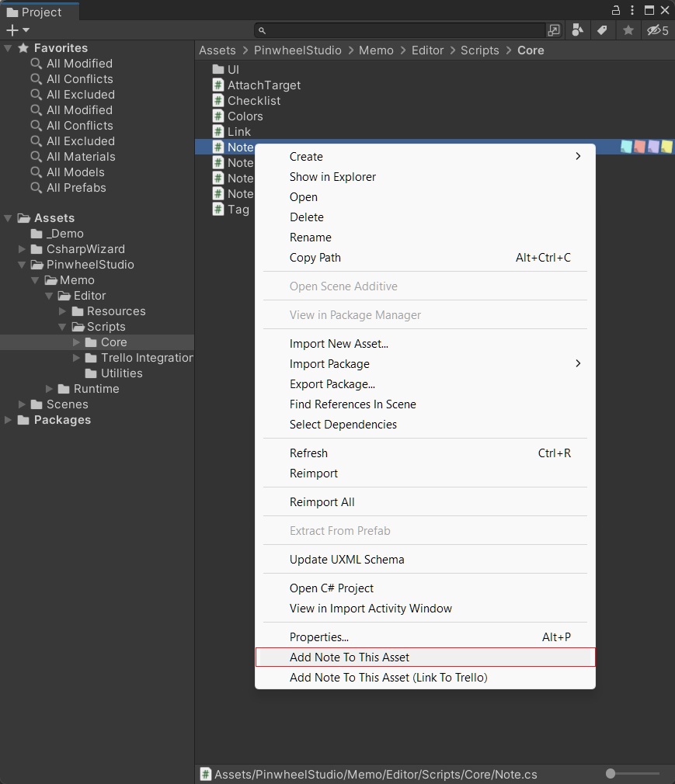
Task: Go to Memo in the breadcrumb path
Action: coord(376,50)
